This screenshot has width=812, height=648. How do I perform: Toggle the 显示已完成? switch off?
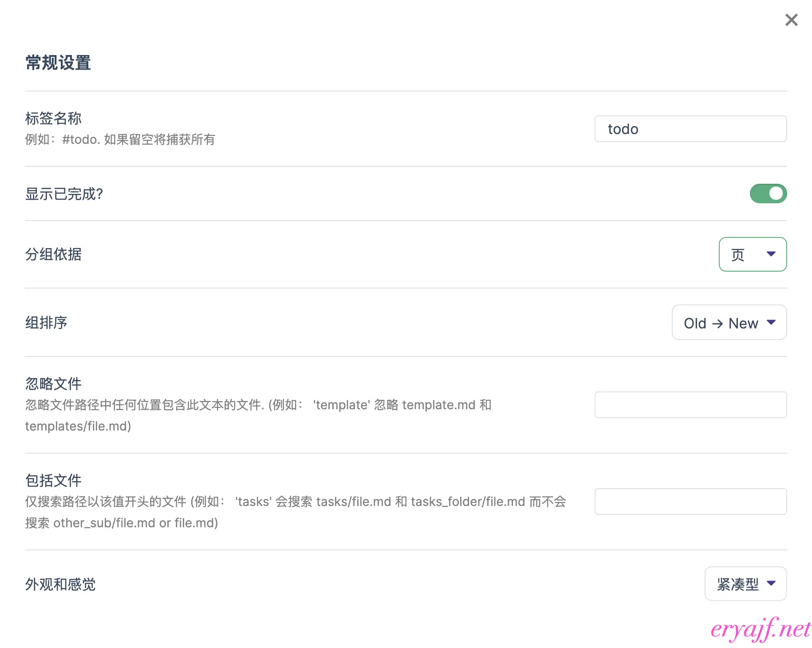[768, 194]
